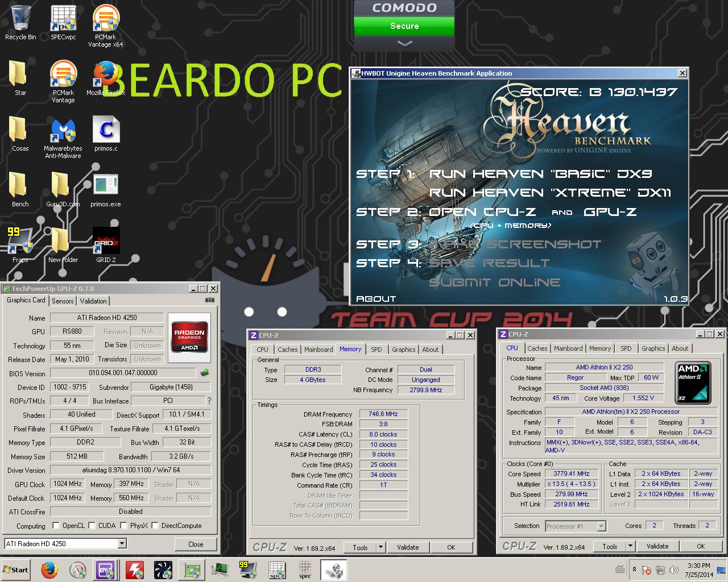Screen dimensions: 728x582
Task: Open HWBOT Heaven app in taskbar
Action: (x=334, y=570)
